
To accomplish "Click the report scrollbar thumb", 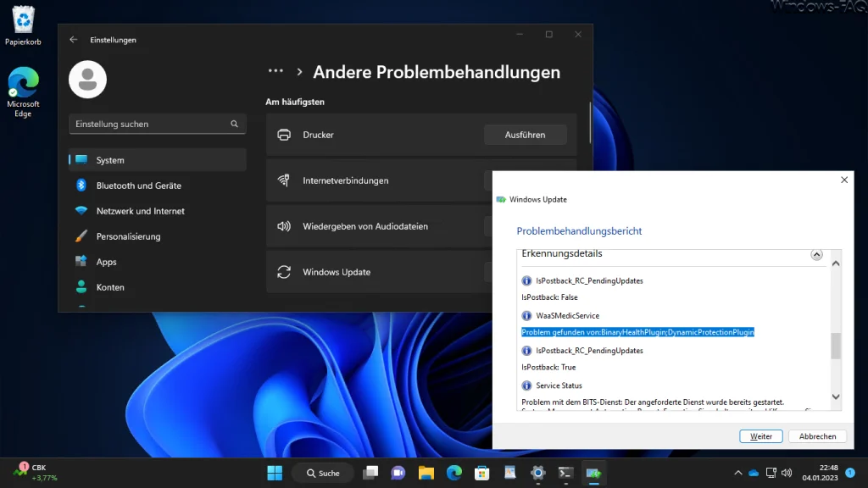I will tap(836, 346).
